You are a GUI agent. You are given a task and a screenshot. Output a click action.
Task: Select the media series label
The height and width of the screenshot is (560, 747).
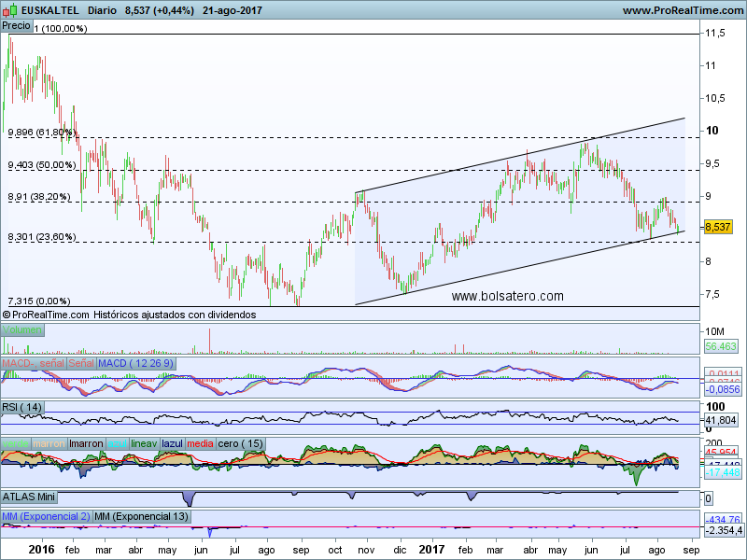click(201, 443)
